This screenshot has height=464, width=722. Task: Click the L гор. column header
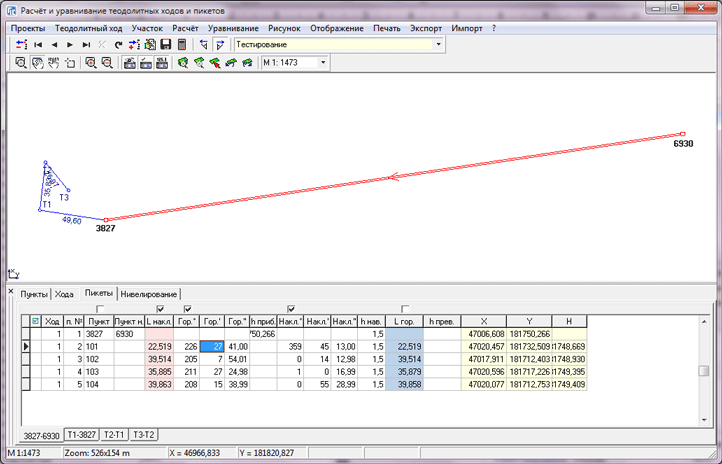[404, 321]
